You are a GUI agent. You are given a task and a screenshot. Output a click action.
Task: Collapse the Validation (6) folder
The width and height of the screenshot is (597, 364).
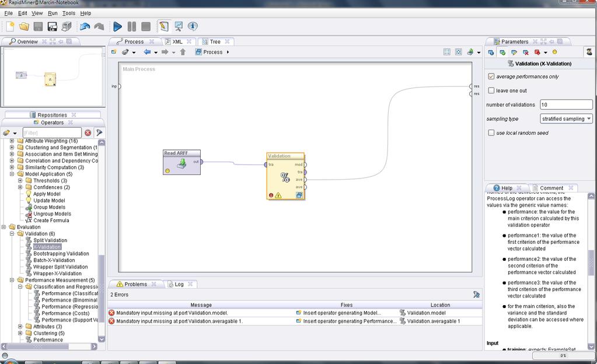coord(12,234)
